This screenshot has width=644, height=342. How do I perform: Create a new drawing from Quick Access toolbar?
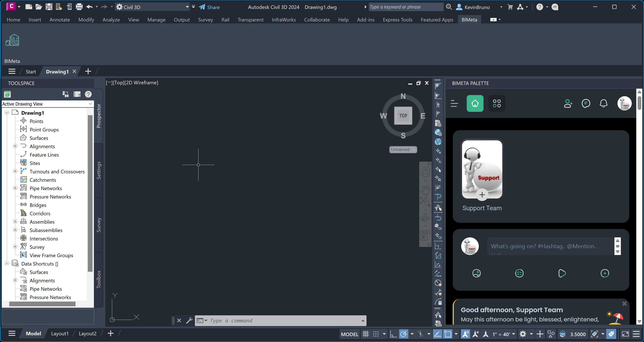point(29,7)
